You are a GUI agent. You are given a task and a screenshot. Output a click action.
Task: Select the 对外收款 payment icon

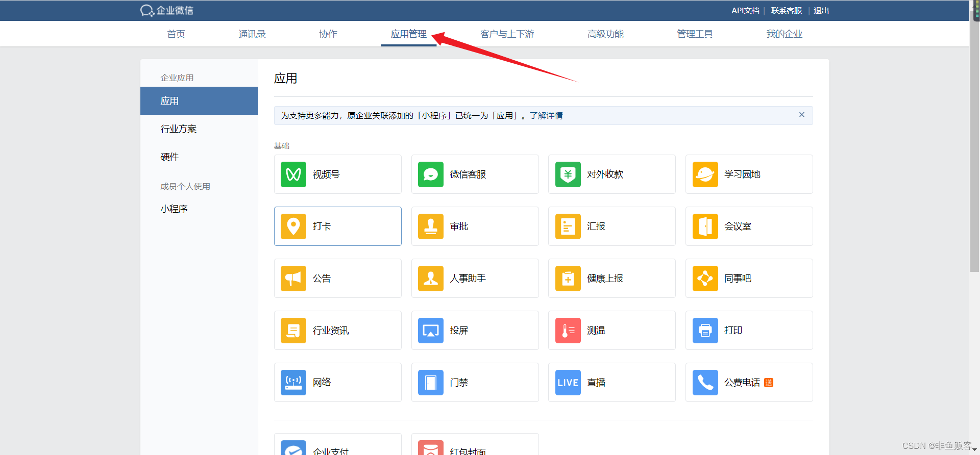click(x=568, y=174)
